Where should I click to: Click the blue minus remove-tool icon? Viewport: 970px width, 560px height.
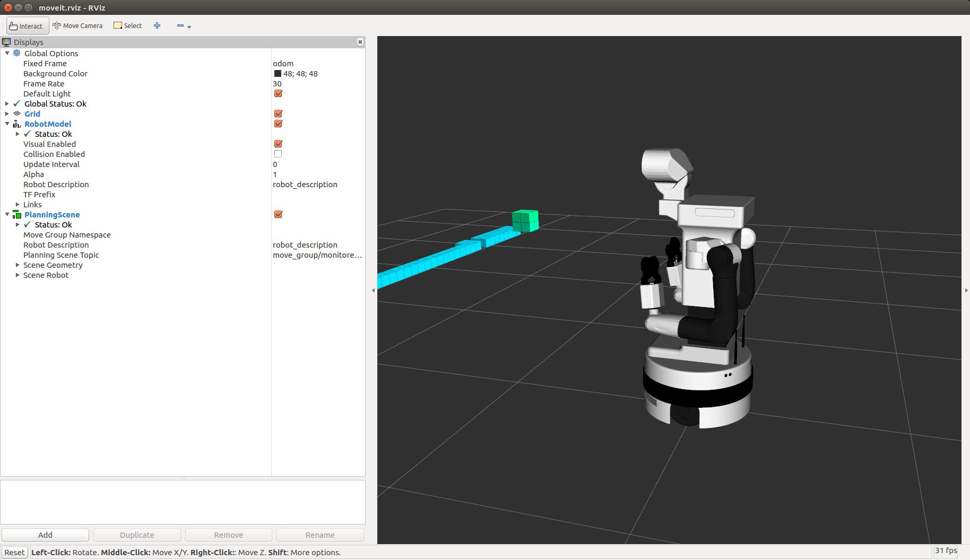[x=180, y=25]
